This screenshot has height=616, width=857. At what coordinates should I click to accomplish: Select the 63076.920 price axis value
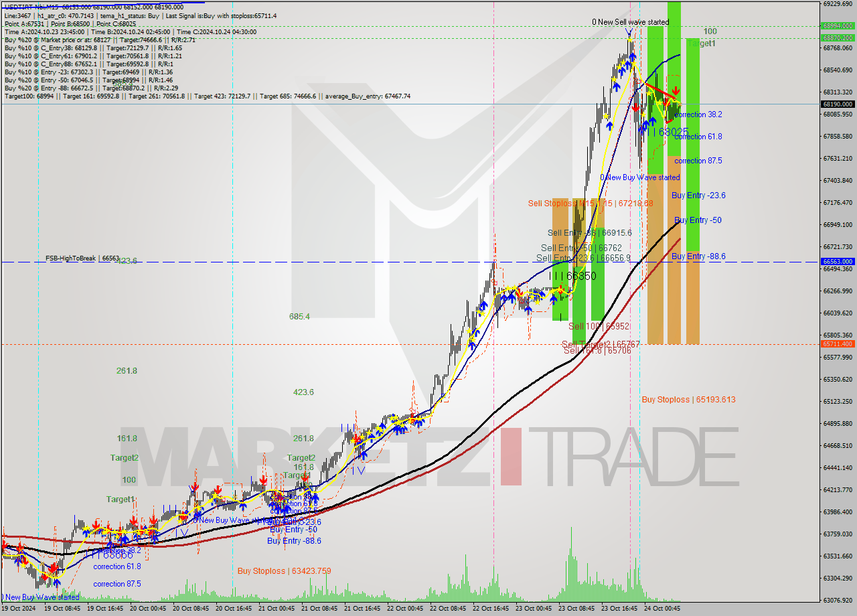[838, 600]
